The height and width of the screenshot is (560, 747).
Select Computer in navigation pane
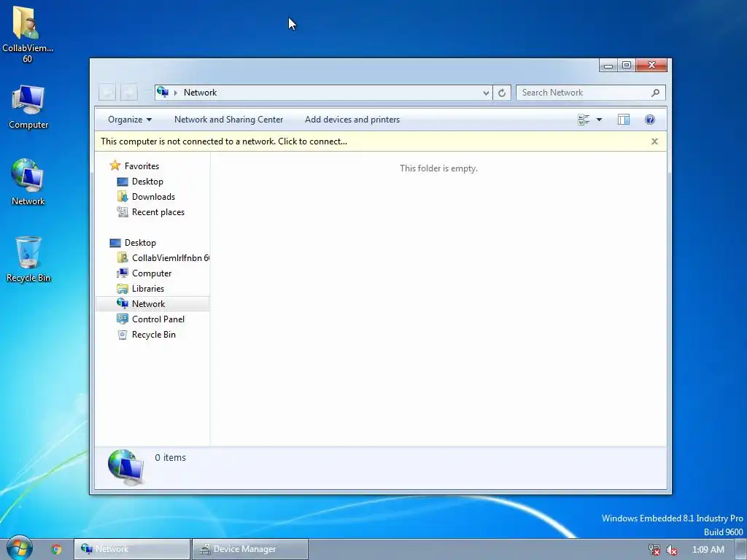(152, 273)
